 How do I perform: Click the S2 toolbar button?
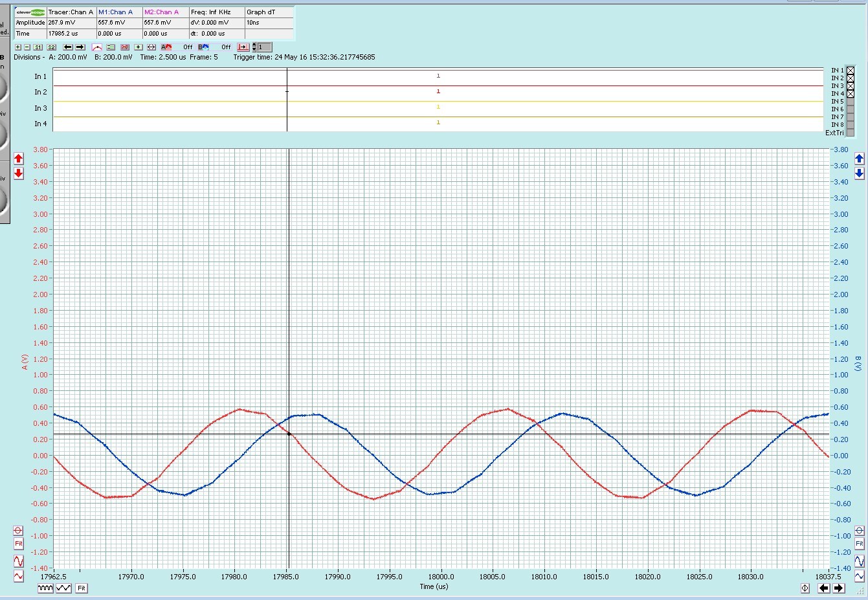[52, 47]
